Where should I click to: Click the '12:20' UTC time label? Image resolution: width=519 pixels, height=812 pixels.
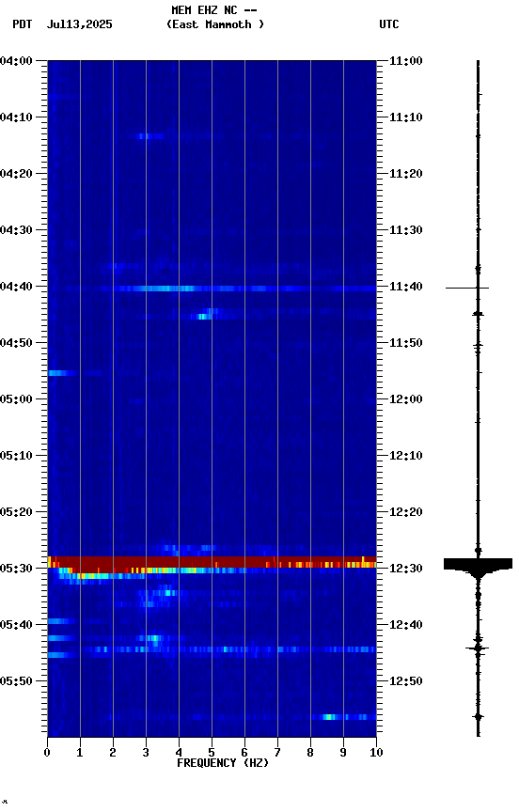click(406, 512)
